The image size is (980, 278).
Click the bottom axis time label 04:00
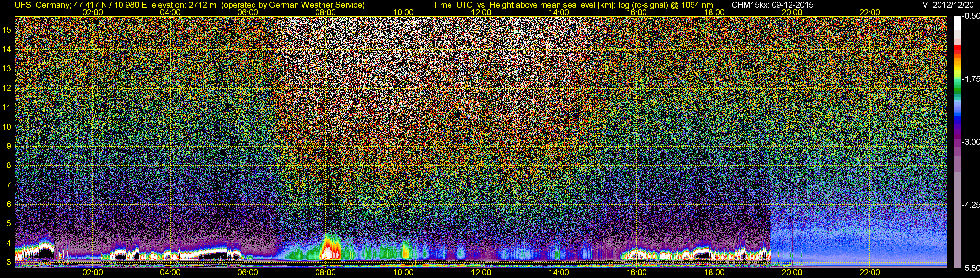[x=170, y=273]
